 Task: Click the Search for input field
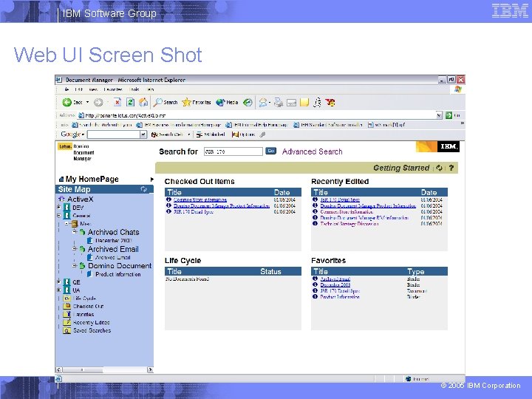(x=233, y=151)
